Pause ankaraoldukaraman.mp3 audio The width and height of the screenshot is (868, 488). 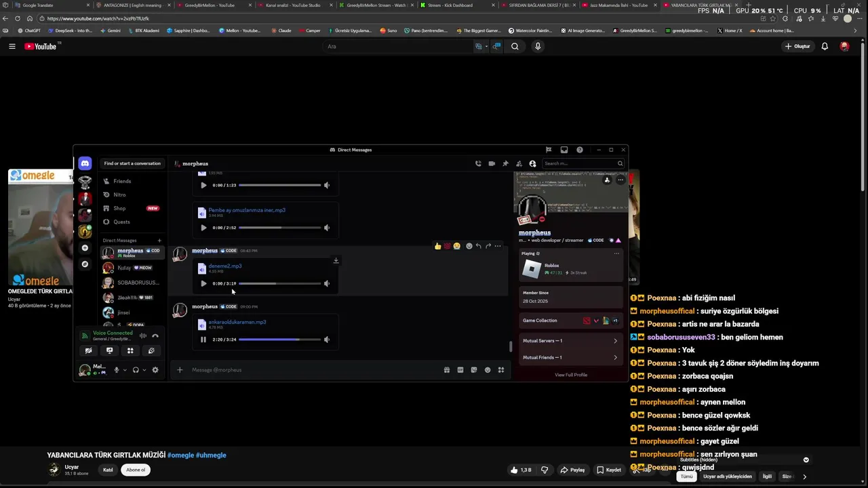tap(203, 340)
